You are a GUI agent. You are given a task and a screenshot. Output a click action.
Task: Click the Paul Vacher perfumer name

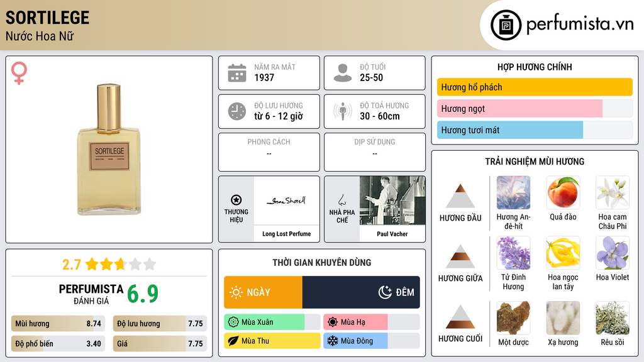tap(392, 234)
